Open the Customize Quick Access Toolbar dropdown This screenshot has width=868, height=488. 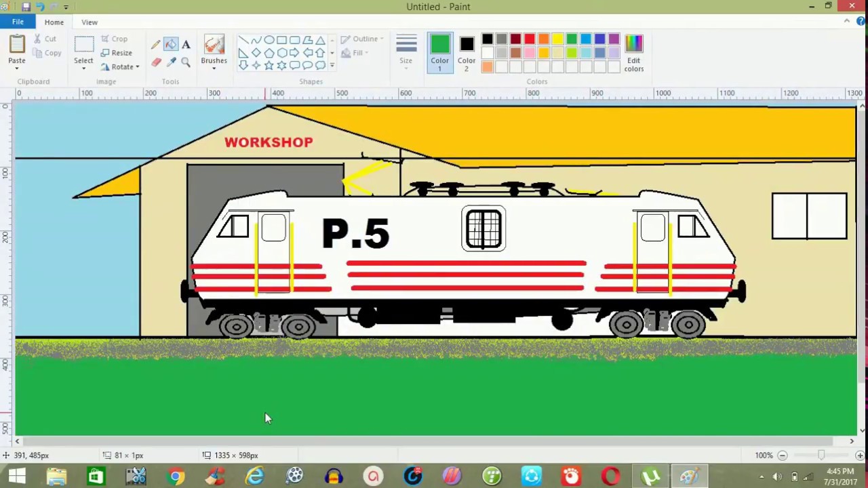tap(66, 7)
